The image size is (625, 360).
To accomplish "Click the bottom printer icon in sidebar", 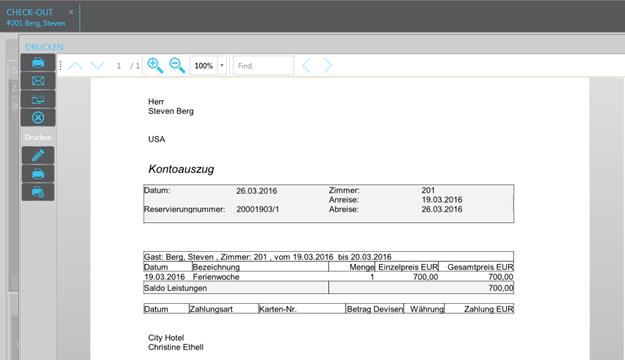I will [38, 192].
